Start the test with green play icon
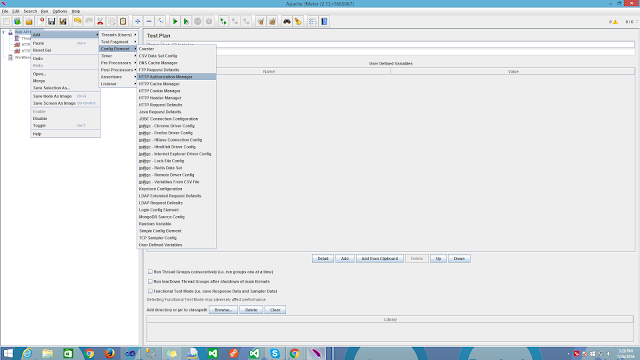Screen dimensions: 640x360 click(x=175, y=21)
